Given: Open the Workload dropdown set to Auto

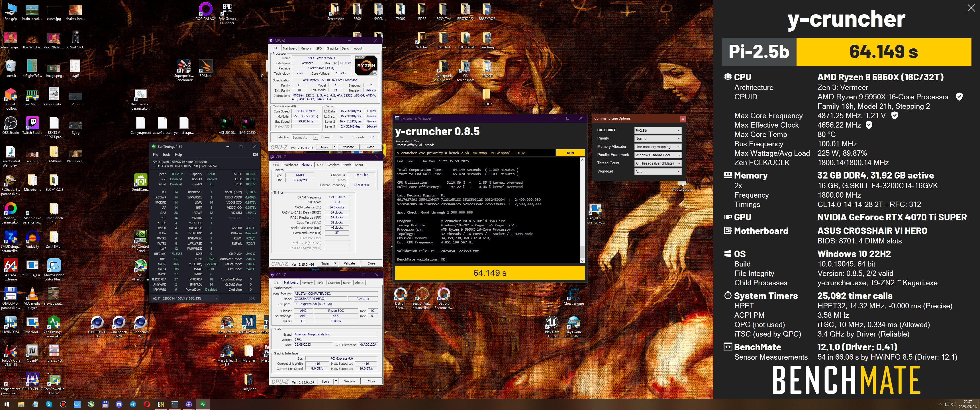Looking at the screenshot, I should (x=658, y=171).
